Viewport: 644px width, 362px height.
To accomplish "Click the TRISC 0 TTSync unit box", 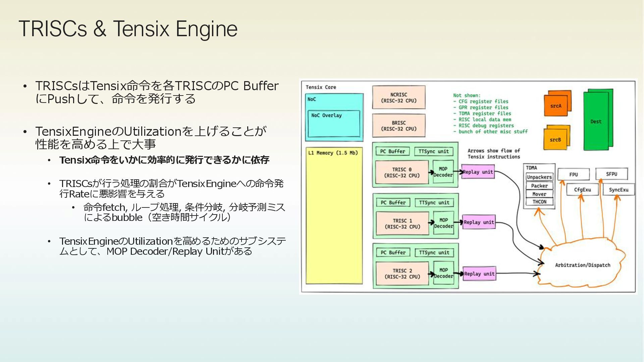I will click(433, 152).
